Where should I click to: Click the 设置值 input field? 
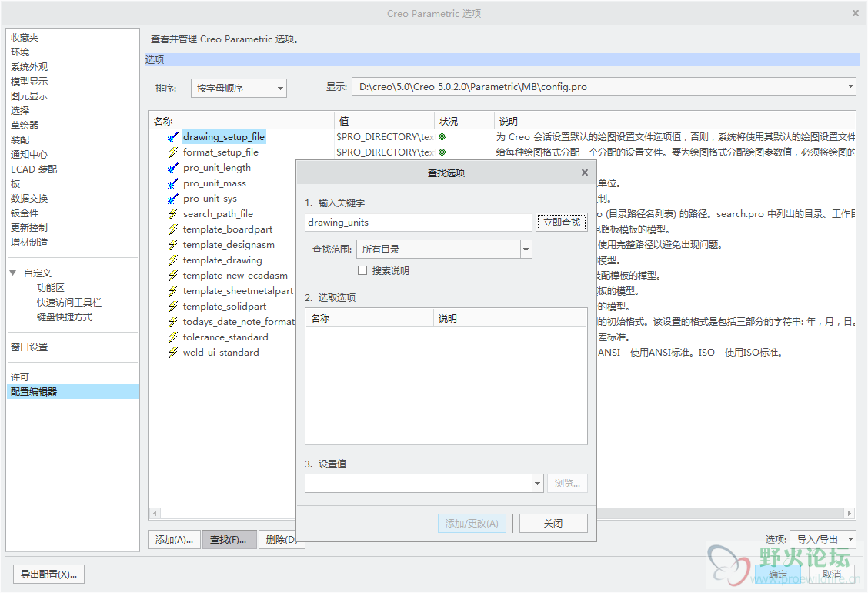coord(419,484)
